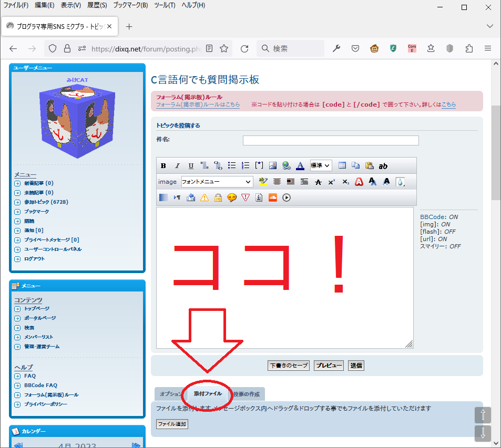Image resolution: width=501 pixels, height=448 pixels.
Task: Click the circular play video icon
Action: (287, 197)
